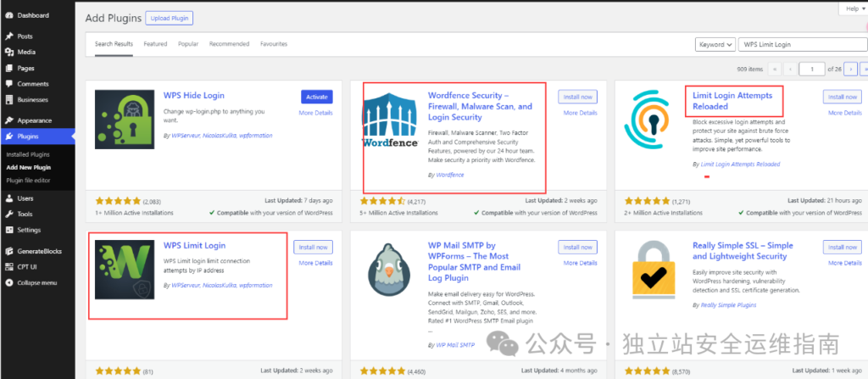
Task: Click the Really Simple SSL padlock thumbnail
Action: click(654, 270)
